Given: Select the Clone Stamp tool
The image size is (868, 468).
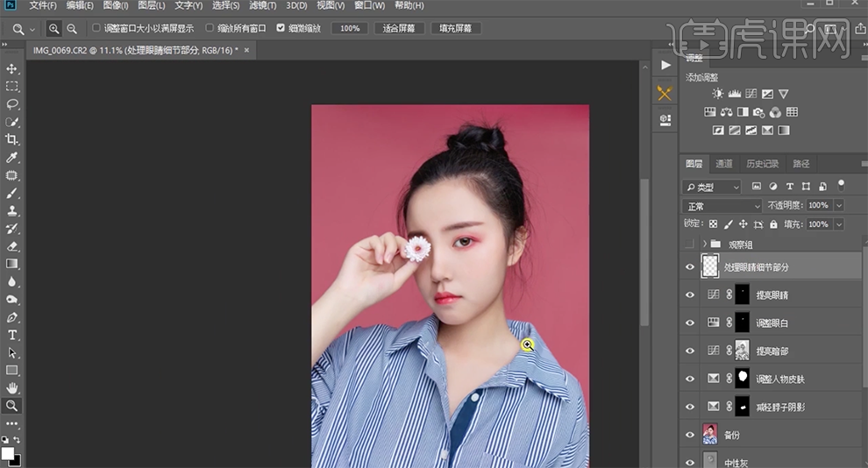Looking at the screenshot, I should 12,210.
